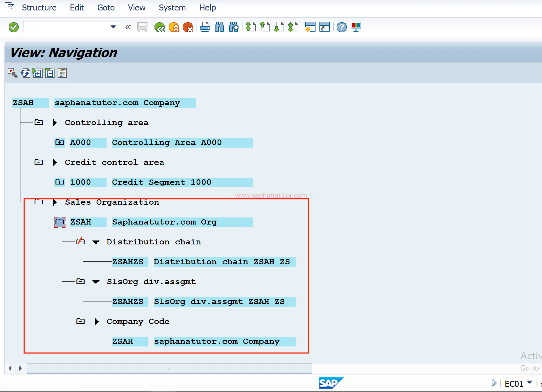Image resolution: width=542 pixels, height=392 pixels.
Task: Click the Legend list icon in the Navigation toolbar
Action: 62,73
